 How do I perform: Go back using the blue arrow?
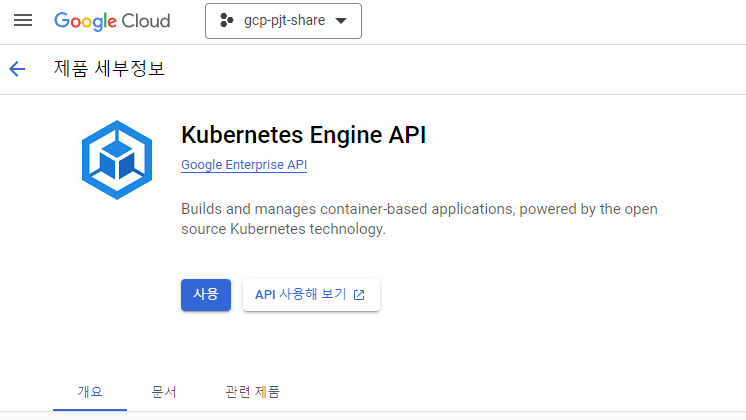pyautogui.click(x=17, y=69)
